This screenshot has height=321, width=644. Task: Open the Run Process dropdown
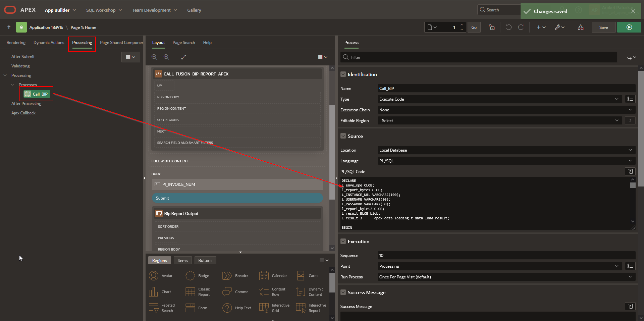(506, 277)
